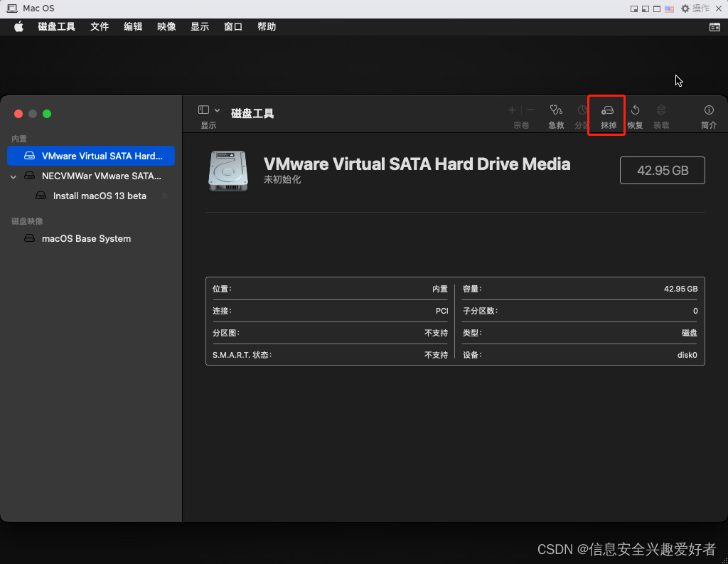Click the 类型 磁盘 value
The image size is (728, 564).
(x=690, y=333)
